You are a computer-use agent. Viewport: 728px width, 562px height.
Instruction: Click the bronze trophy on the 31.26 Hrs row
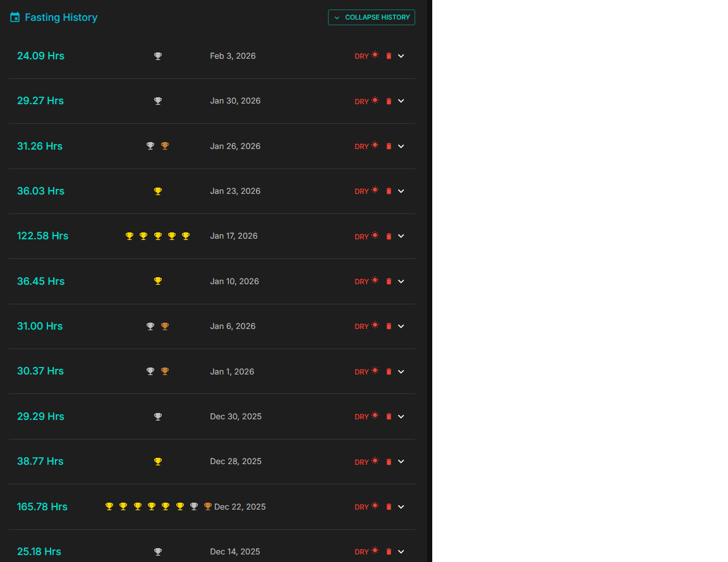point(165,146)
